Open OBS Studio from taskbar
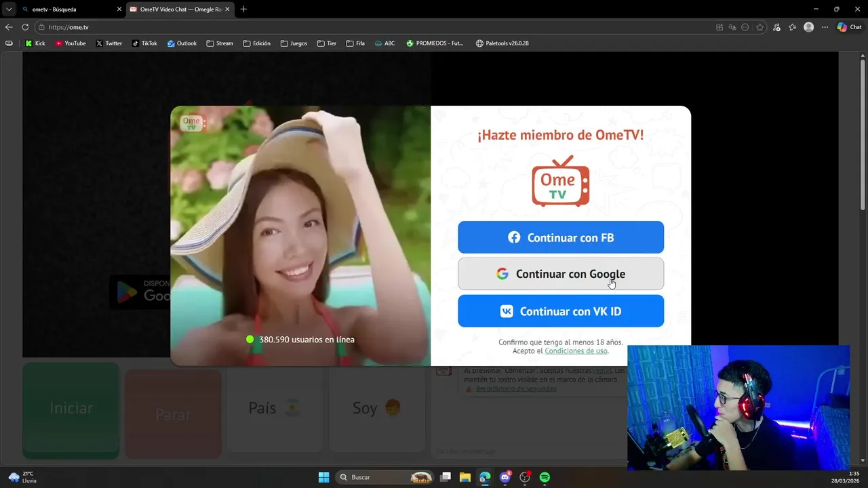Image resolution: width=868 pixels, height=488 pixels. click(x=525, y=477)
